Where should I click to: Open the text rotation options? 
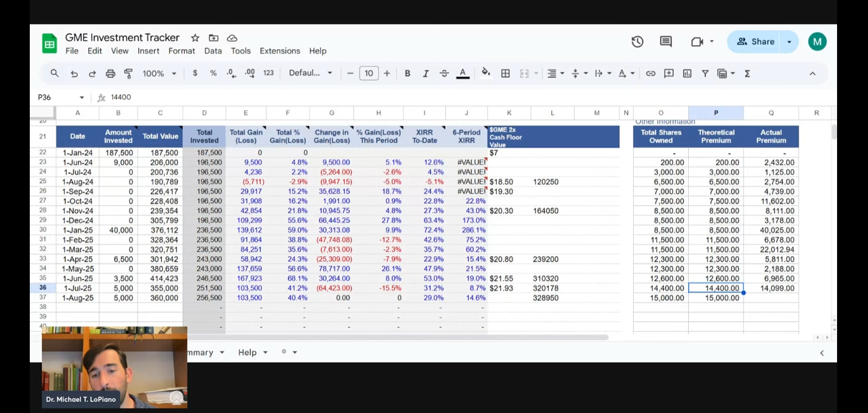click(626, 73)
